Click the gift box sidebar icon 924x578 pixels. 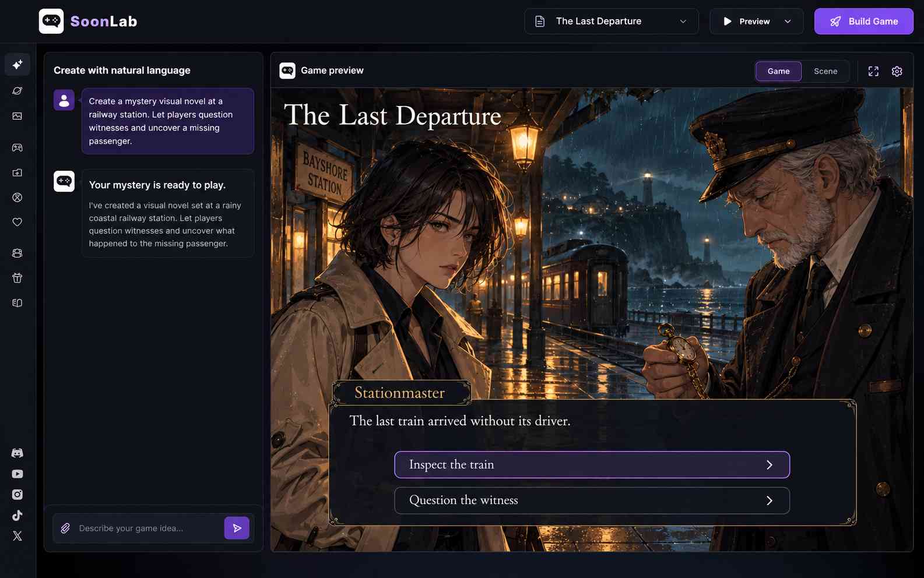coord(17,278)
